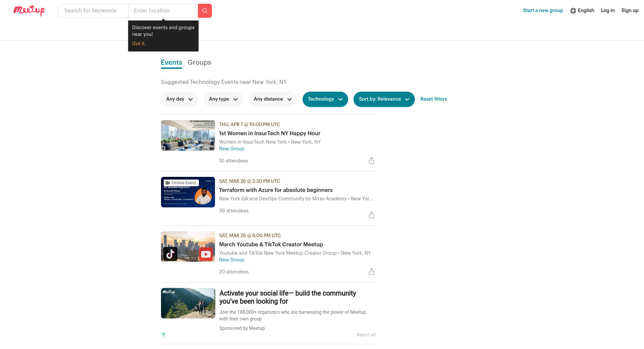Open the Any distance dropdown
Screen dimensions: 644x349
(272, 99)
